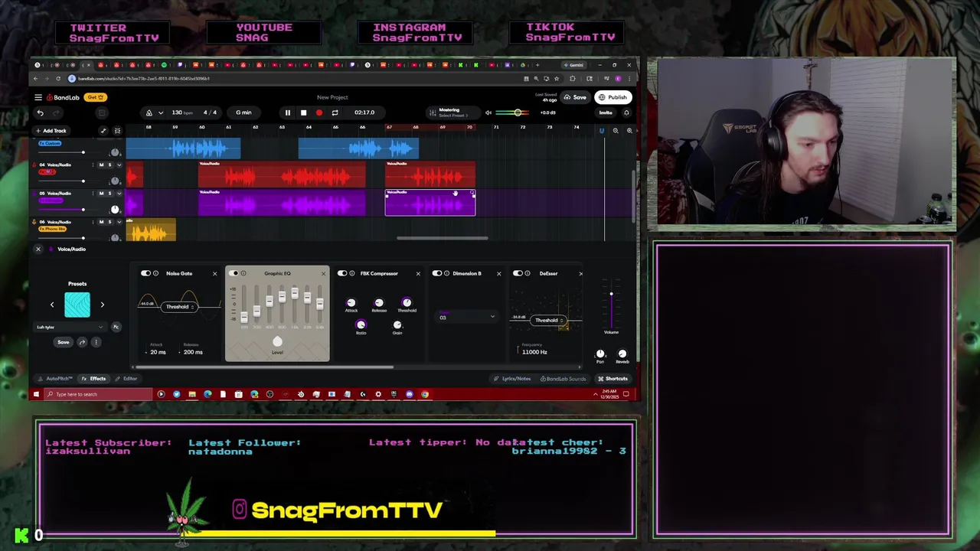The image size is (980, 551).
Task: Open the G min key selector
Action: point(243,112)
